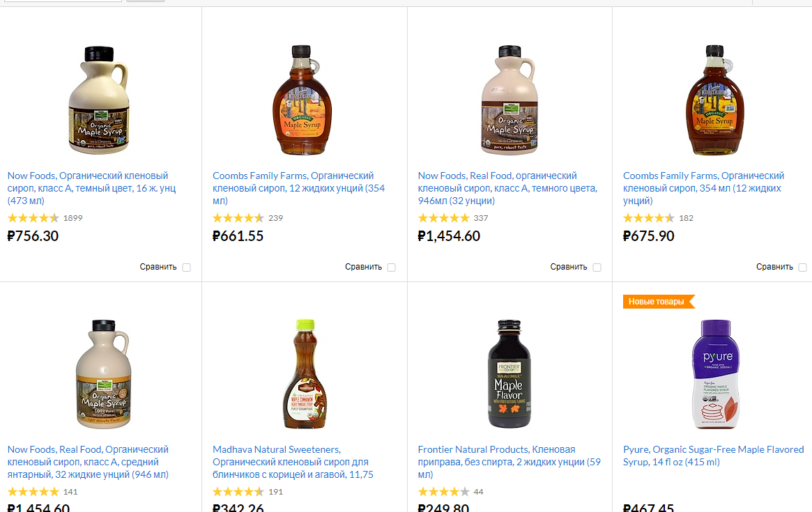The width and height of the screenshot is (812, 512).
Task: Open Now Foods средний янтарный jug image
Action: click(104, 374)
